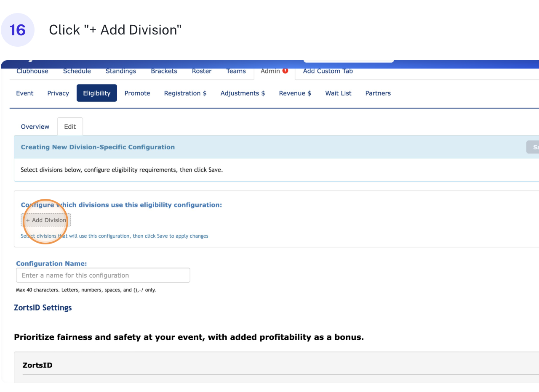The width and height of the screenshot is (539, 392).
Task: Open the Standings tab
Action: coord(121,71)
